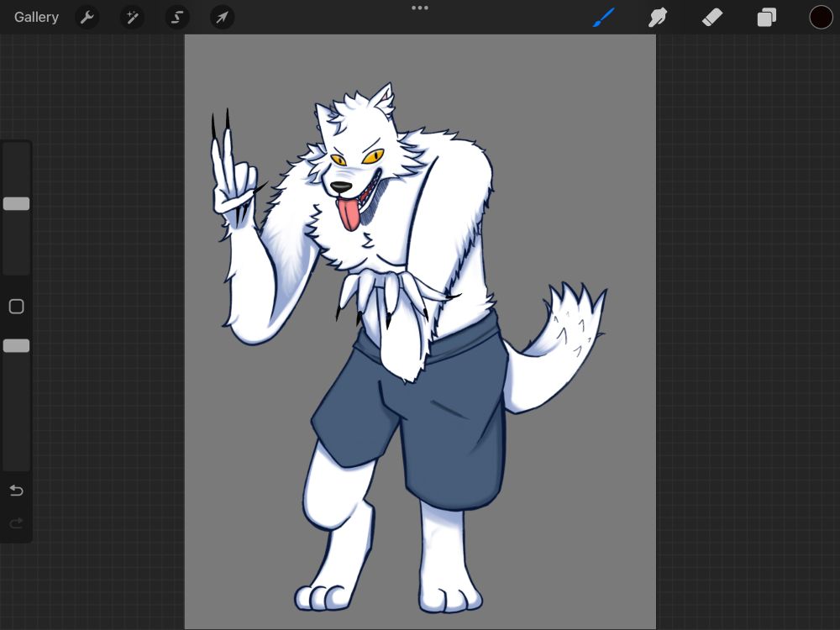The width and height of the screenshot is (840, 630).
Task: Open the active color swatch
Action: click(x=821, y=17)
